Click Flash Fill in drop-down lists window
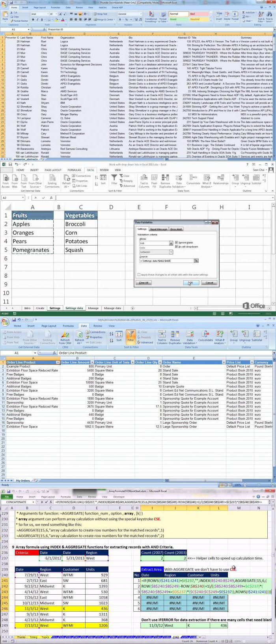Image resolution: width=276 pixels, height=644 pixels. pos(154,180)
